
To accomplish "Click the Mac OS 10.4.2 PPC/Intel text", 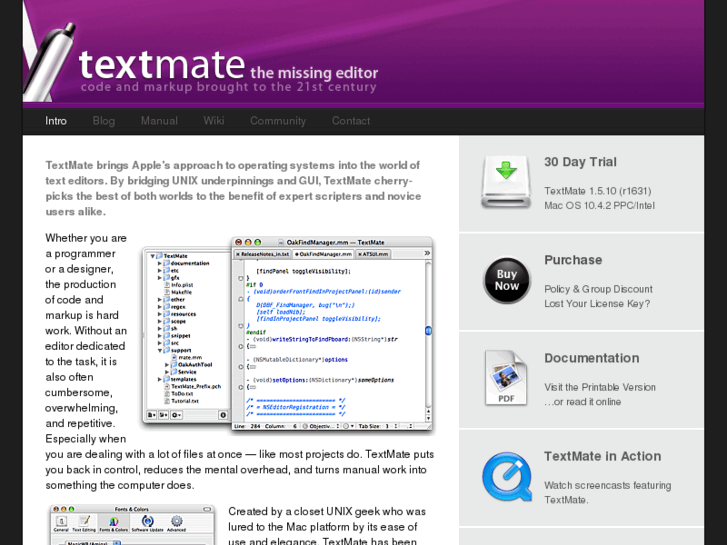I will (599, 205).
